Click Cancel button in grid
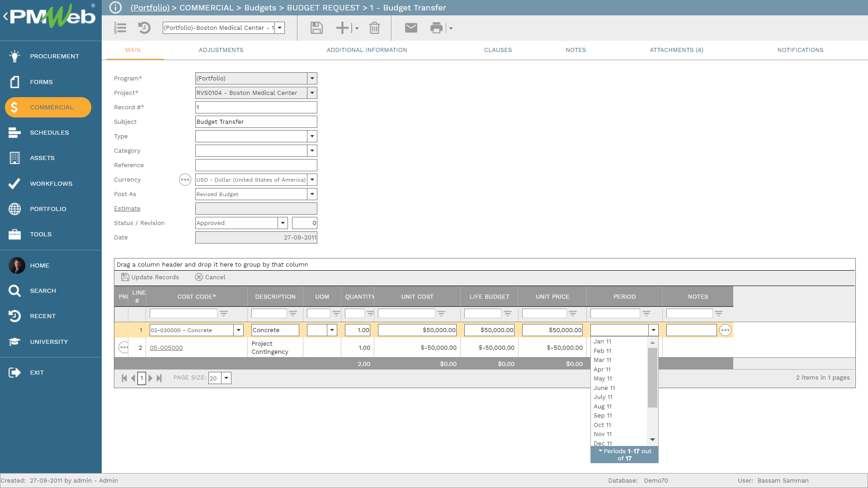 (x=210, y=277)
